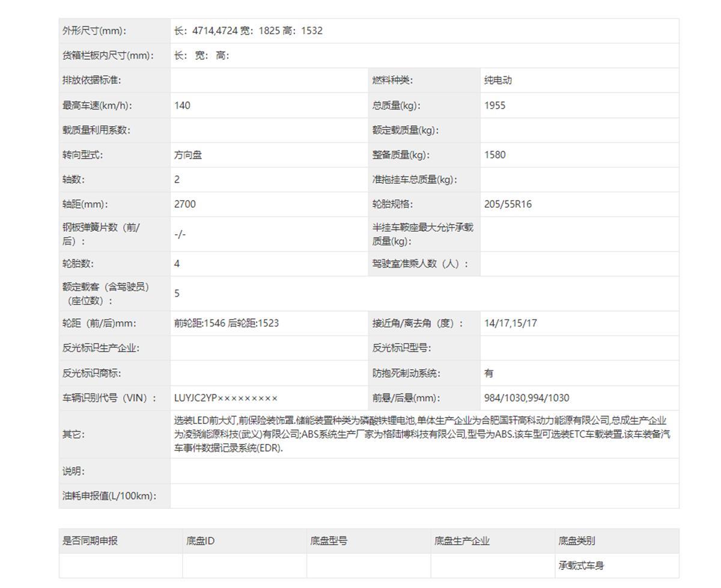This screenshot has width=721, height=588.
Task: Click the 反光标识型号 label
Action: coord(402,348)
